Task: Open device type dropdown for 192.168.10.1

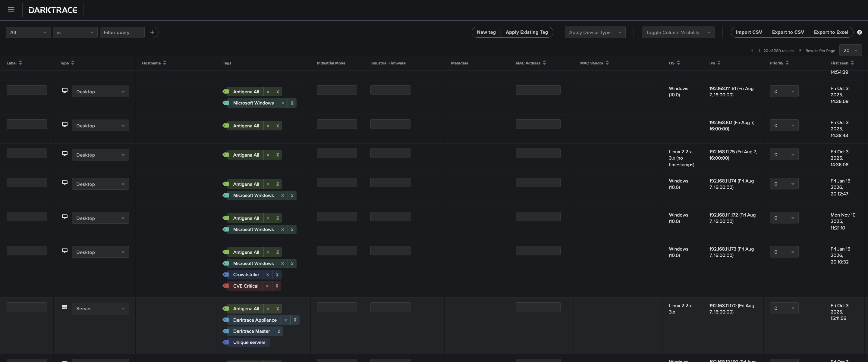Action: pos(100,126)
